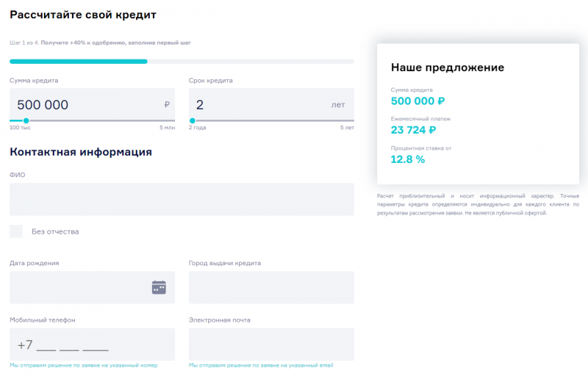Screen dimensions: 588x379
Task: Click the «5 млн» maximum label
Action: click(168, 128)
